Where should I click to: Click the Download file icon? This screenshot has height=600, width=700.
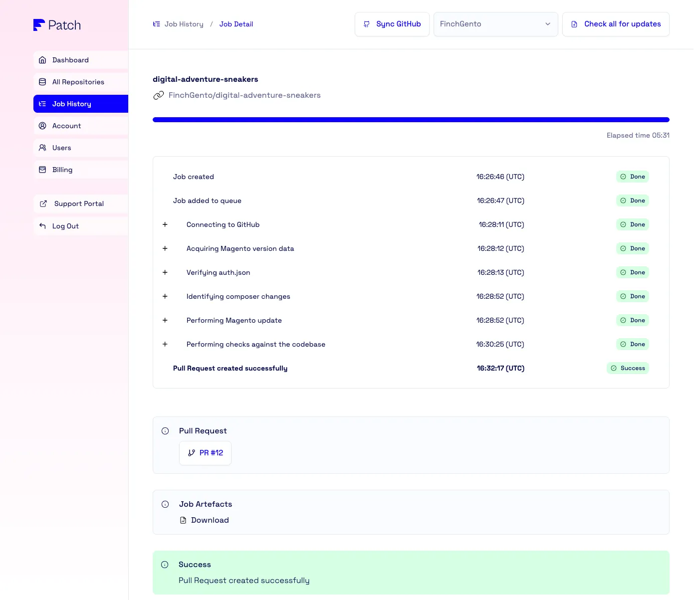tap(183, 520)
